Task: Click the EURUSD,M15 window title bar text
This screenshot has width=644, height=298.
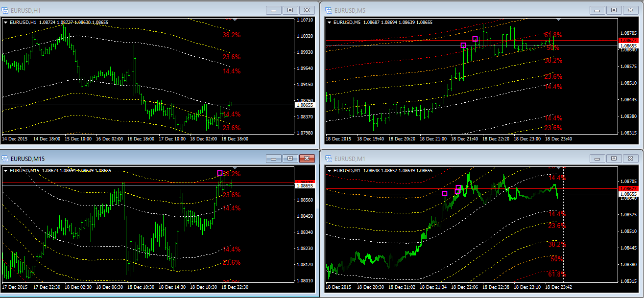Action: click(28, 159)
